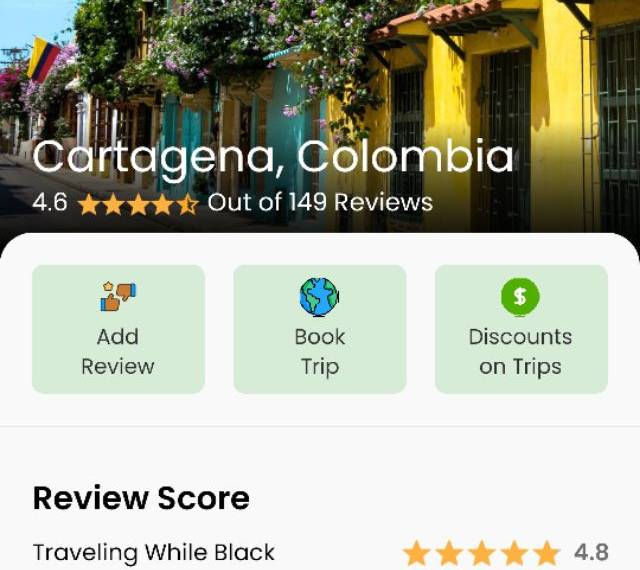Image resolution: width=640 pixels, height=570 pixels.
Task: Tap the green dollar sign icon
Action: pos(520,297)
